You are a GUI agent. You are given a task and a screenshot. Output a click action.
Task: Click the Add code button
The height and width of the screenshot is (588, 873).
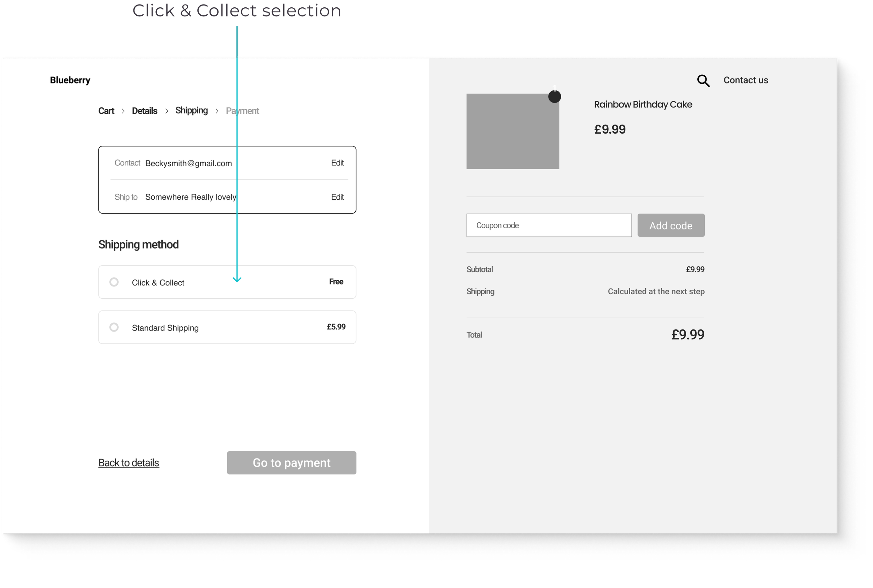point(670,225)
